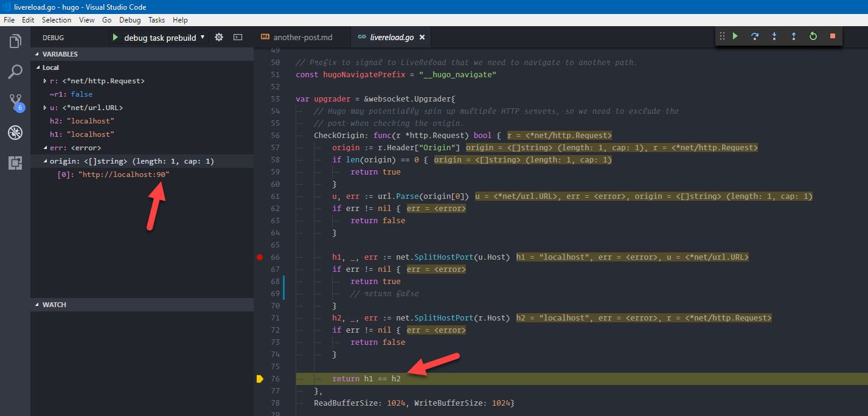The width and height of the screenshot is (868, 416).
Task: Click the VS Code icon in title bar
Action: click(7, 7)
